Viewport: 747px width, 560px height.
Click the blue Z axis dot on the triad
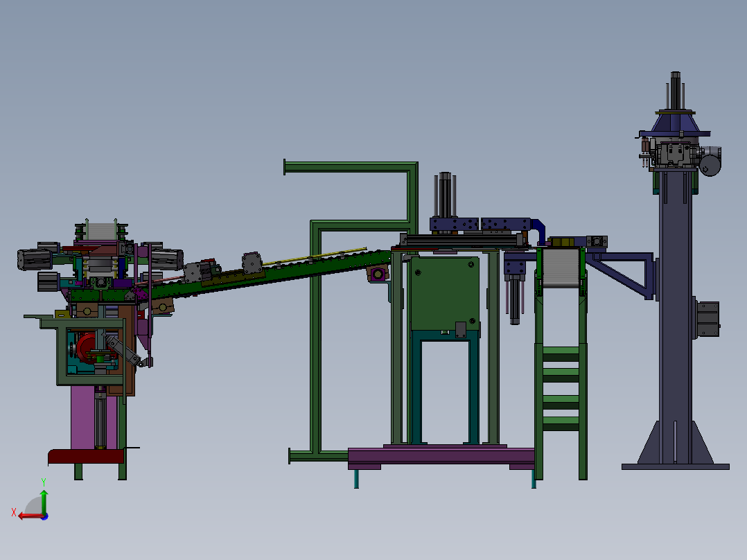[44, 516]
